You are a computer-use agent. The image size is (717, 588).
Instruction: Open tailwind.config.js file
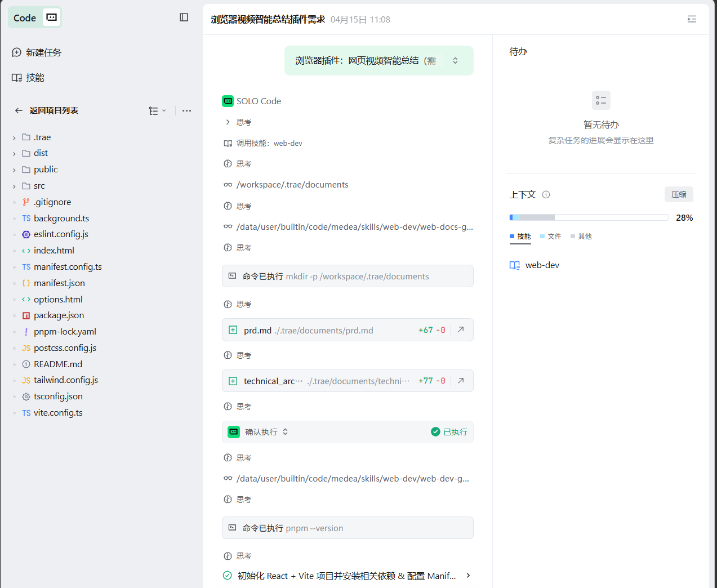click(60, 380)
